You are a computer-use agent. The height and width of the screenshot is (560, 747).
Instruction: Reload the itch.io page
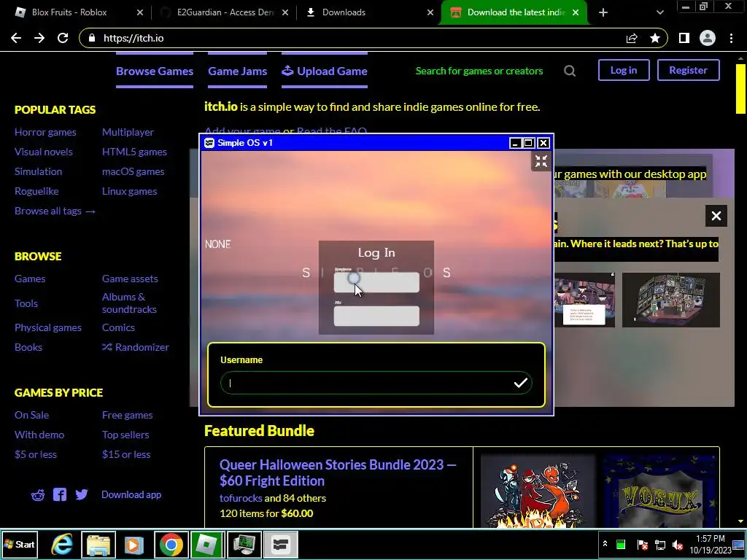63,38
